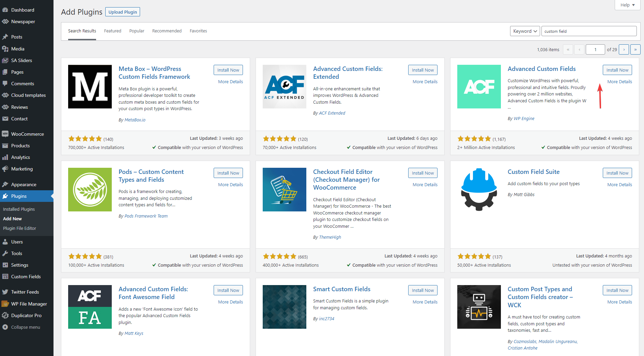Switch to the Popular tab
Screen dimensions: 644x356
tap(137, 31)
